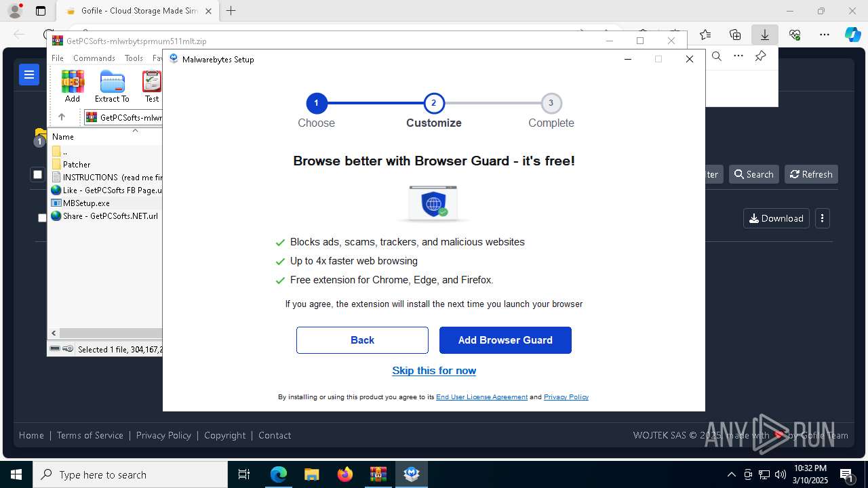Click the Add Browser Guard button
Viewport: 868px width, 488px height.
click(505, 340)
